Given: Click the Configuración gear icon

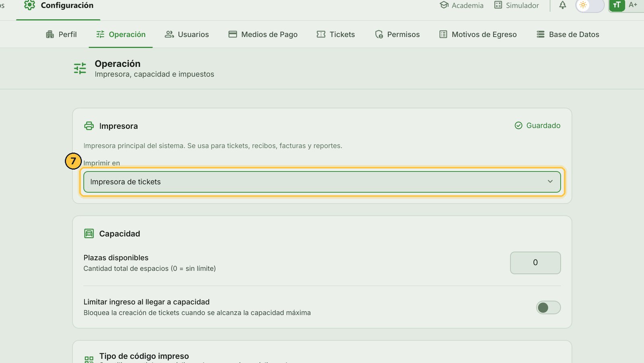Looking at the screenshot, I should (29, 5).
